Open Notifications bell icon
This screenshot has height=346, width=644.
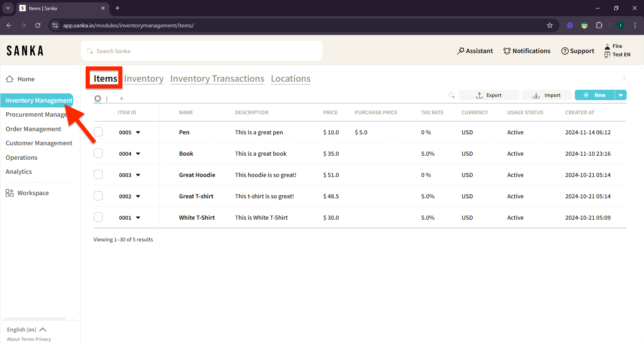point(507,51)
